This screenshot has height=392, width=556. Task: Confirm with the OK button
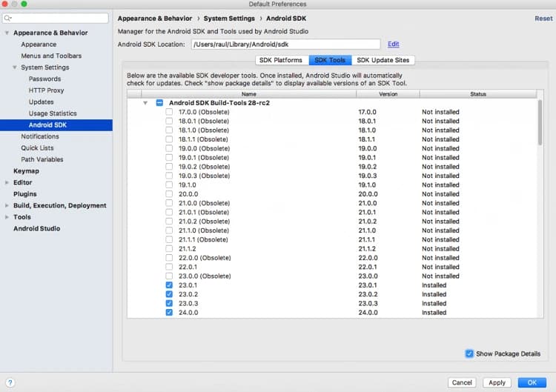pos(532,382)
